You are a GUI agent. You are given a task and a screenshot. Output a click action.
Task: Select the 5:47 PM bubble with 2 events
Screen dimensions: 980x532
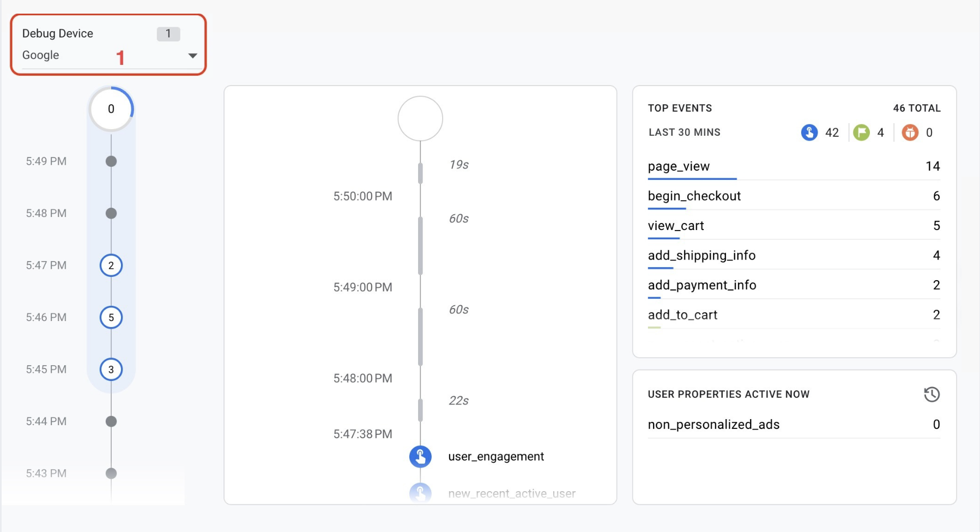(x=111, y=265)
